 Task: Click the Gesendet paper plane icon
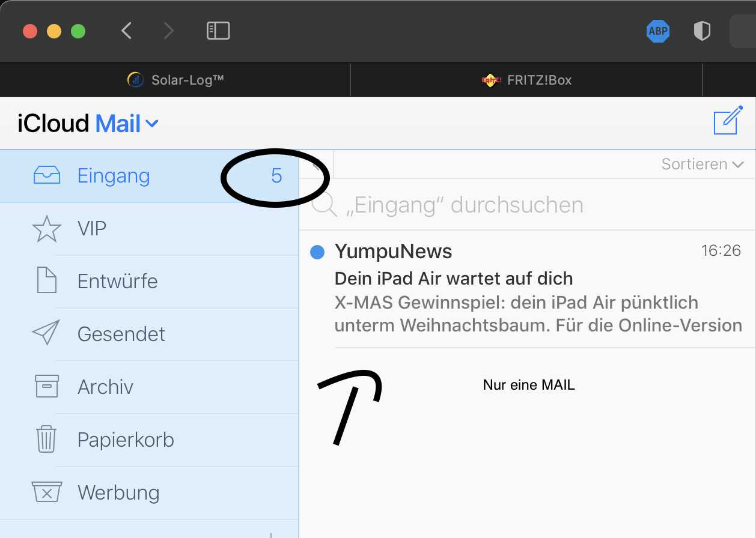coord(46,333)
